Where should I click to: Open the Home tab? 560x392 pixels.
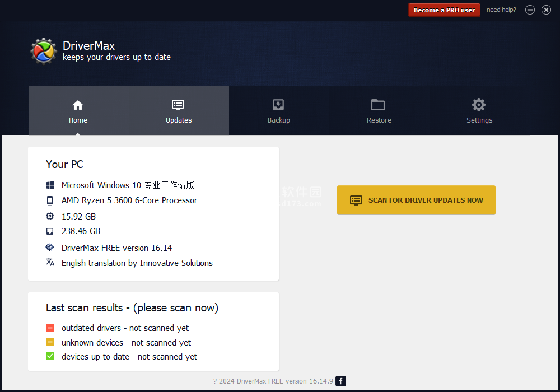(x=78, y=111)
